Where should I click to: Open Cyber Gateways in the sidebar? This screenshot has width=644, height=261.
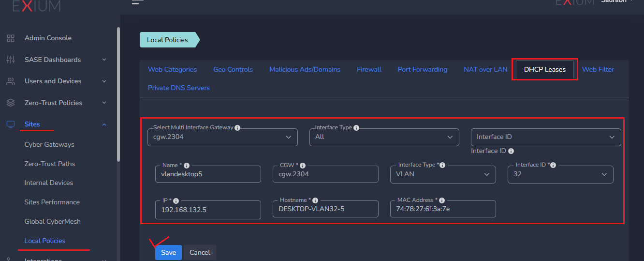pos(49,144)
